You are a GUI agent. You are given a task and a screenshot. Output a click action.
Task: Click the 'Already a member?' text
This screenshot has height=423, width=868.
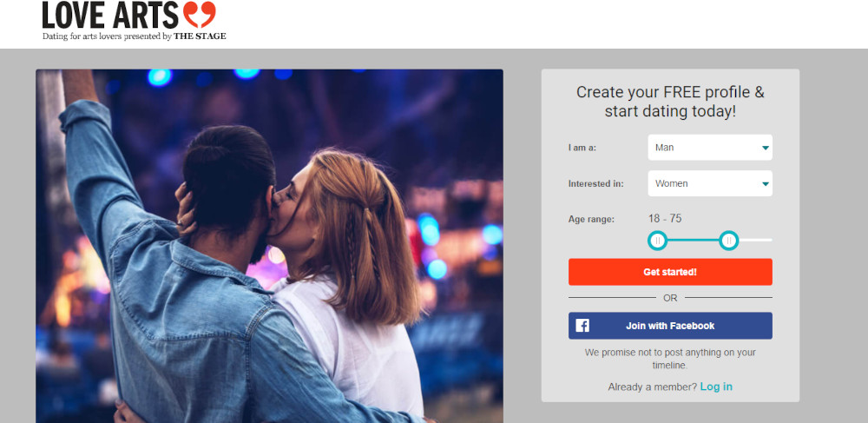653,387
